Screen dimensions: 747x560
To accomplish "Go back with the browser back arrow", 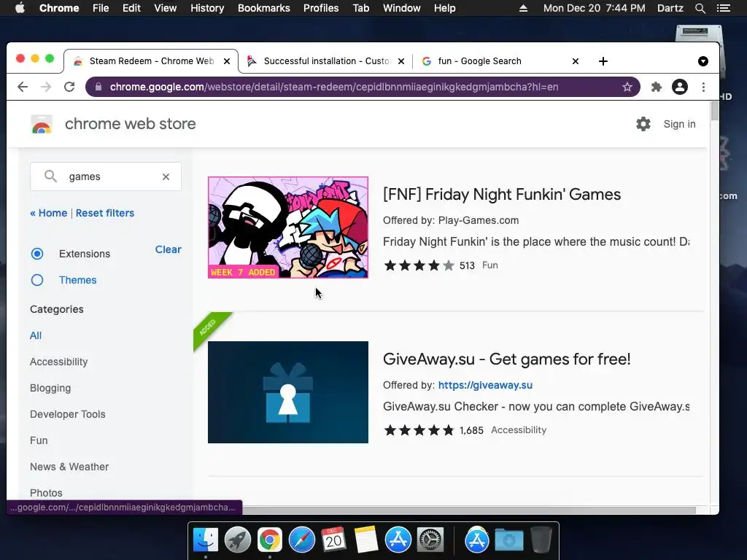I will 23,87.
